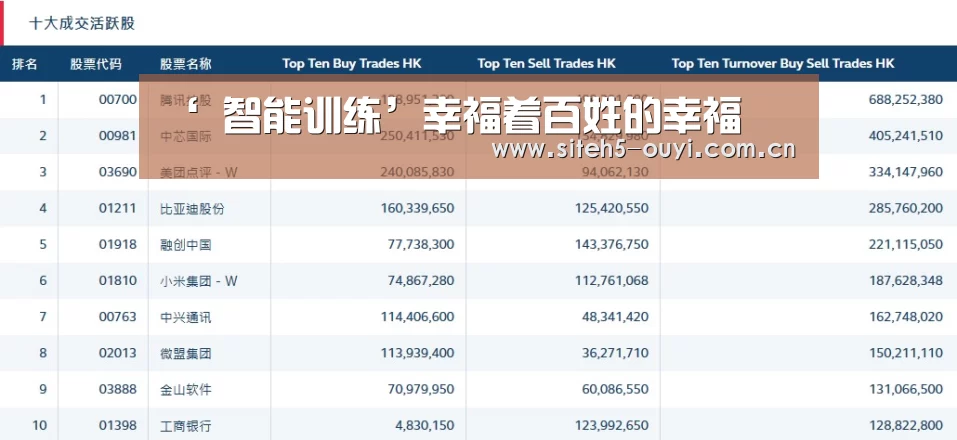Select stock code 00981
The image size is (957, 440).
pos(118,135)
